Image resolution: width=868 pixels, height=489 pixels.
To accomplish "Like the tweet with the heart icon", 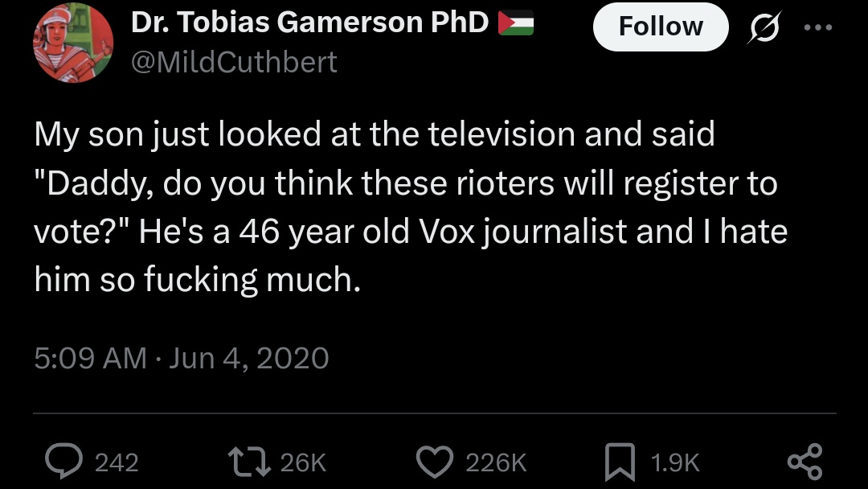I will pyautogui.click(x=435, y=462).
